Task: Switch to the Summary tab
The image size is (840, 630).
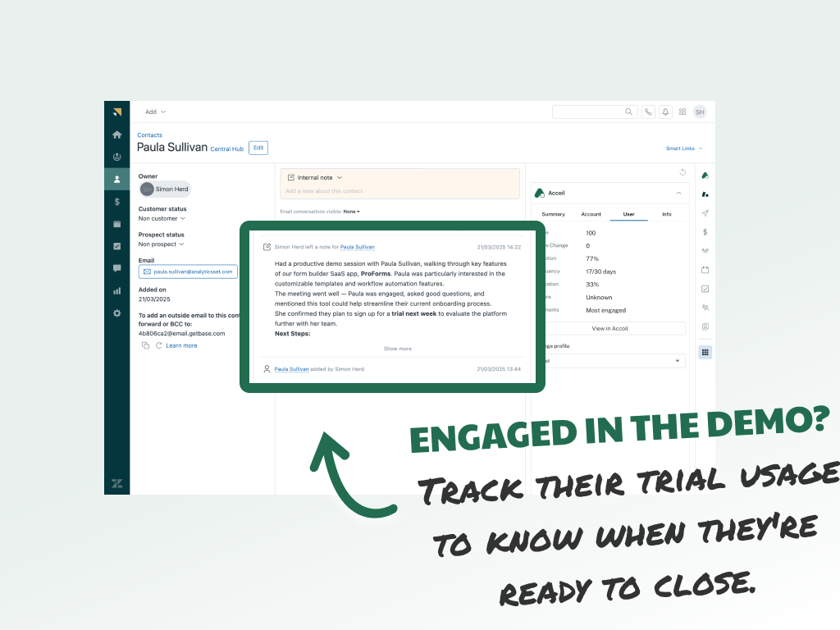Action: tap(553, 214)
